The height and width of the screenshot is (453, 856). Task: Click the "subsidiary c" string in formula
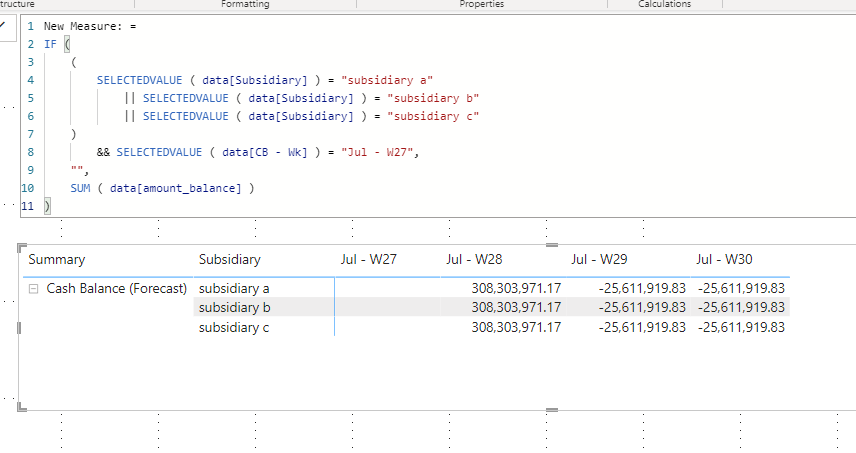pyautogui.click(x=433, y=116)
